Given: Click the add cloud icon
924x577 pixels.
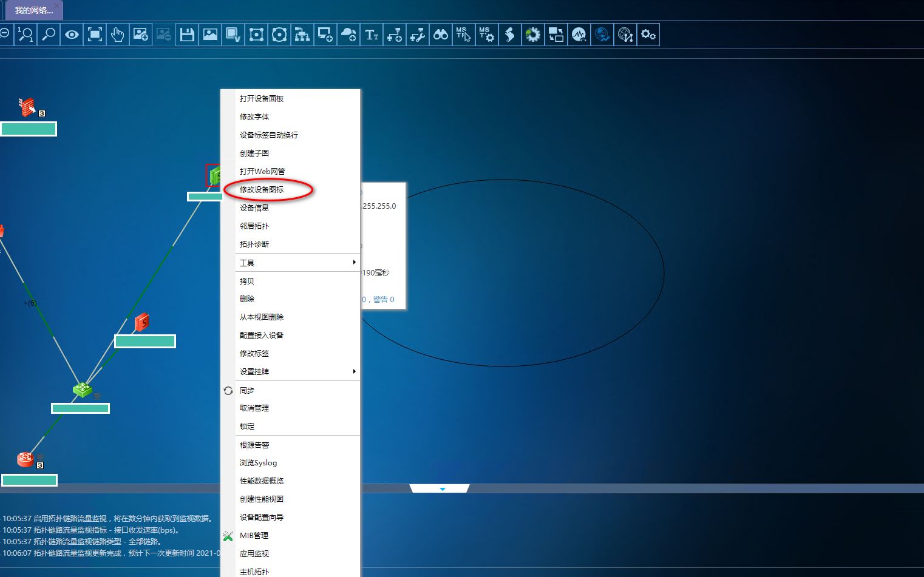Looking at the screenshot, I should point(348,35).
